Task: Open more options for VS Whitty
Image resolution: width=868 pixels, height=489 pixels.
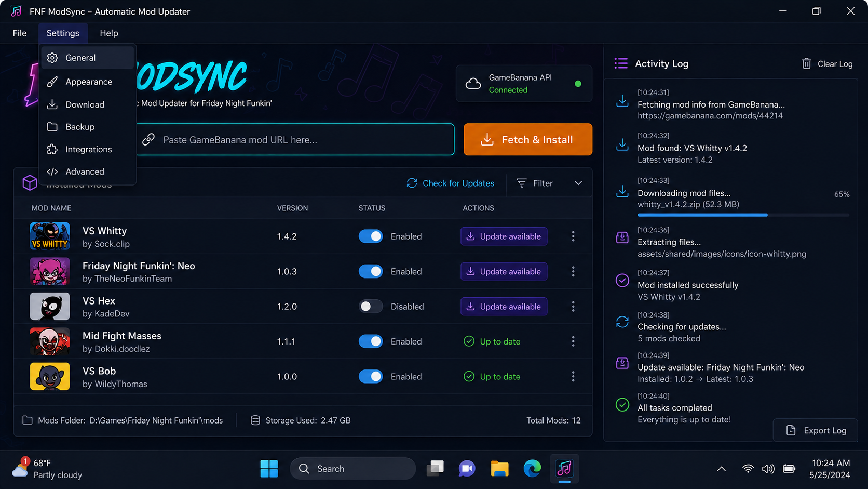Action: point(573,236)
